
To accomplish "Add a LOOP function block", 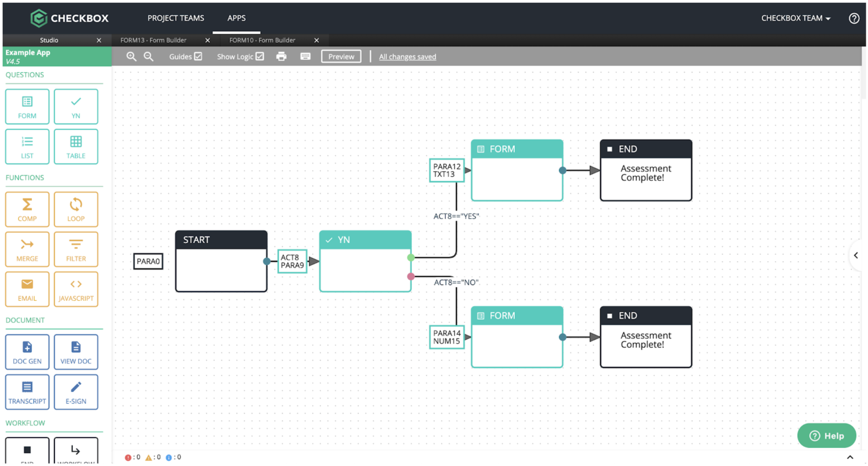I will coord(76,209).
